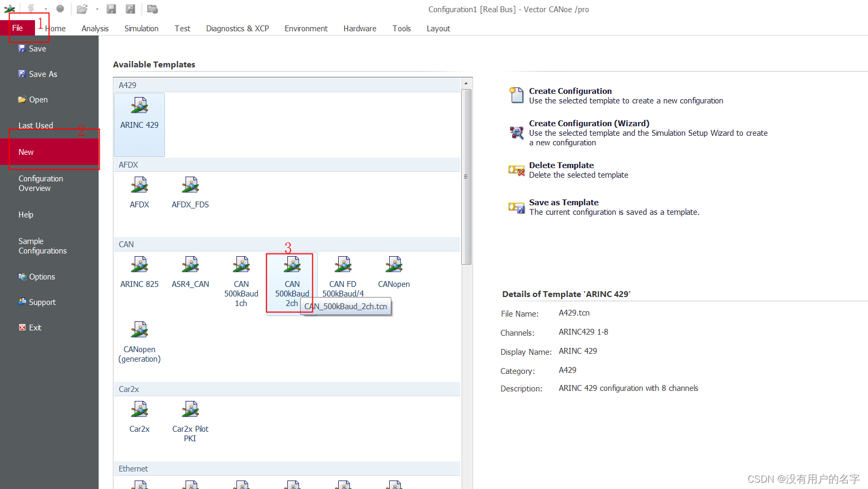The height and width of the screenshot is (489, 868).
Task: Open Diagnostics & XCP tab
Action: tap(238, 29)
